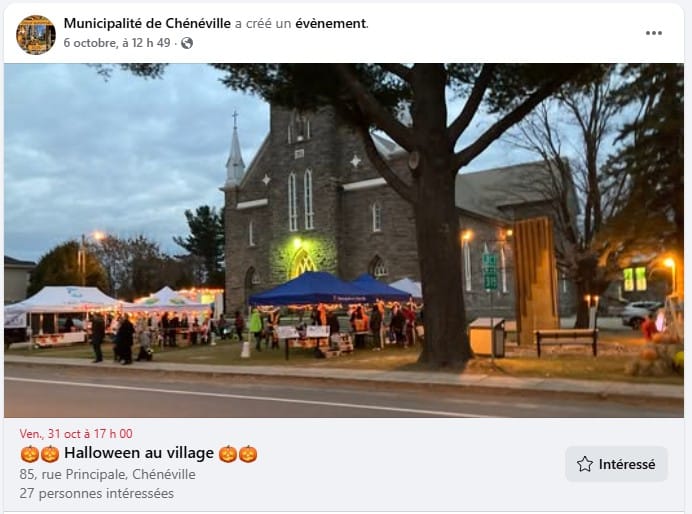Click the green road sign in the photo
The width and height of the screenshot is (692, 514).
coord(490,271)
